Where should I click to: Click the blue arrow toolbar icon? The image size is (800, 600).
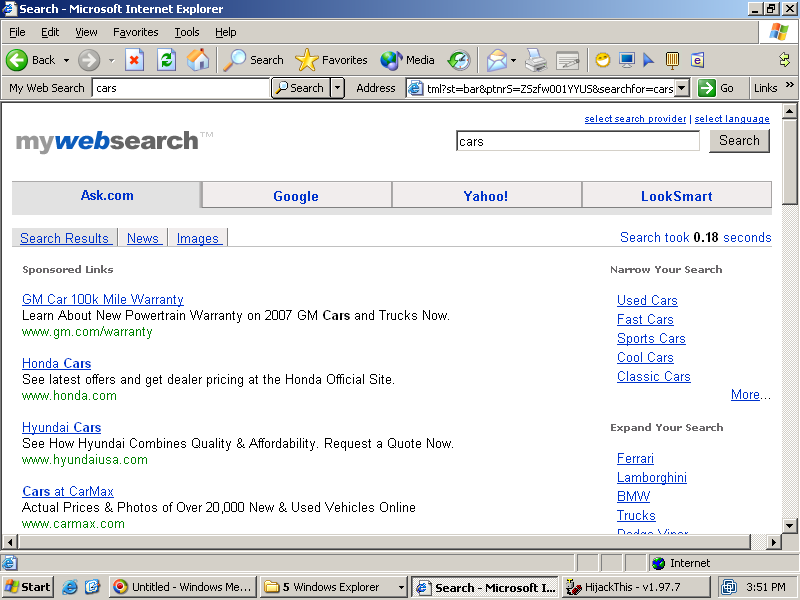[648, 60]
